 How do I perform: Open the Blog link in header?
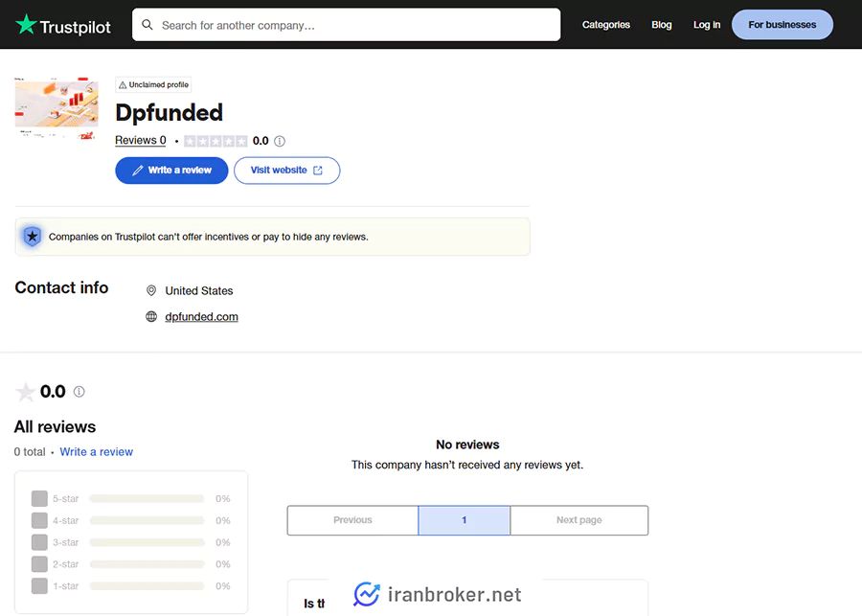[x=661, y=25]
